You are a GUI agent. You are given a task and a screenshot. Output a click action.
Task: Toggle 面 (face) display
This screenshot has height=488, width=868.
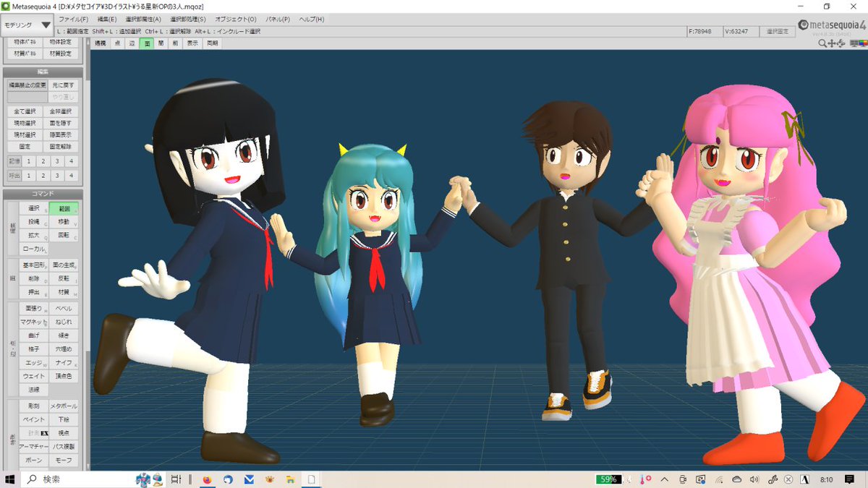pos(146,43)
